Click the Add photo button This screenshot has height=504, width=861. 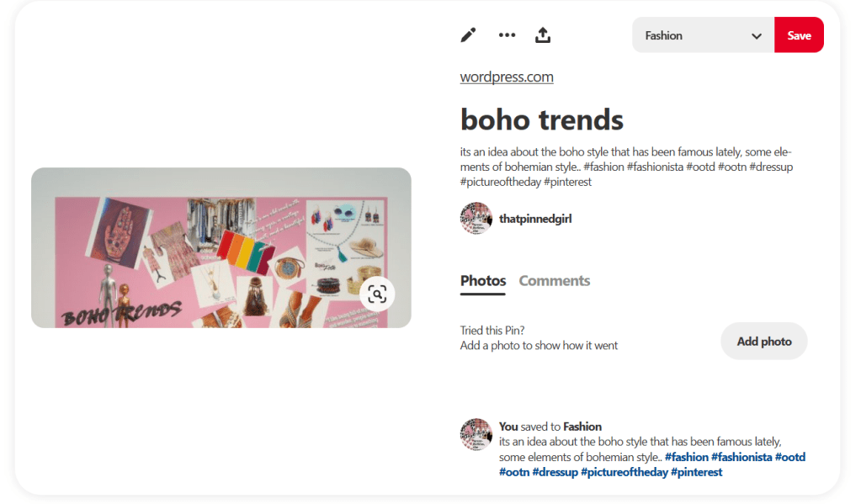(x=764, y=342)
